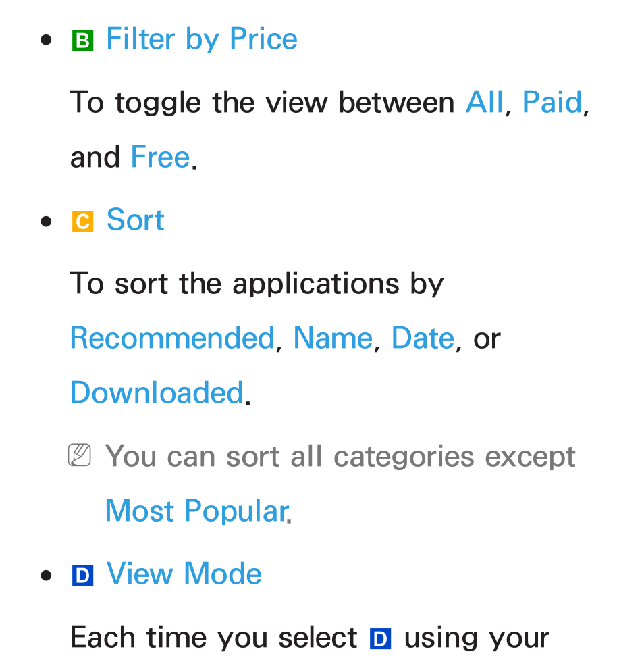Select the Sort heading link

tap(135, 220)
